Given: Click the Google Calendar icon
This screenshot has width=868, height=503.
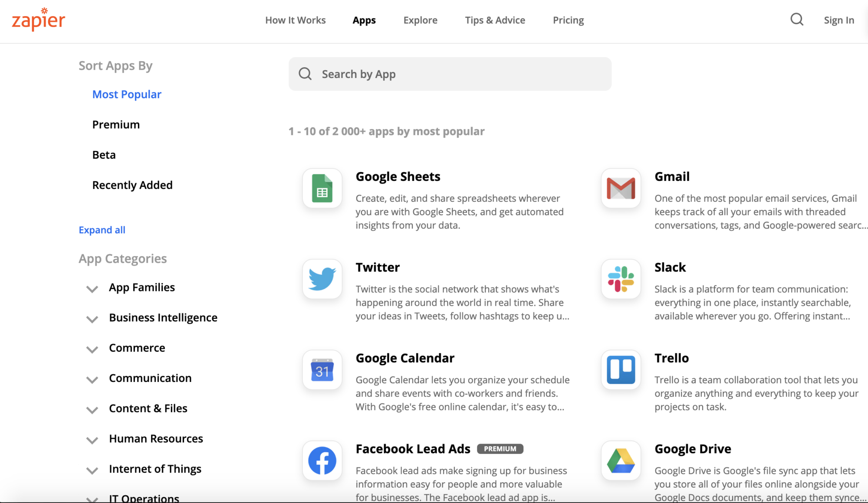Looking at the screenshot, I should 322,370.
